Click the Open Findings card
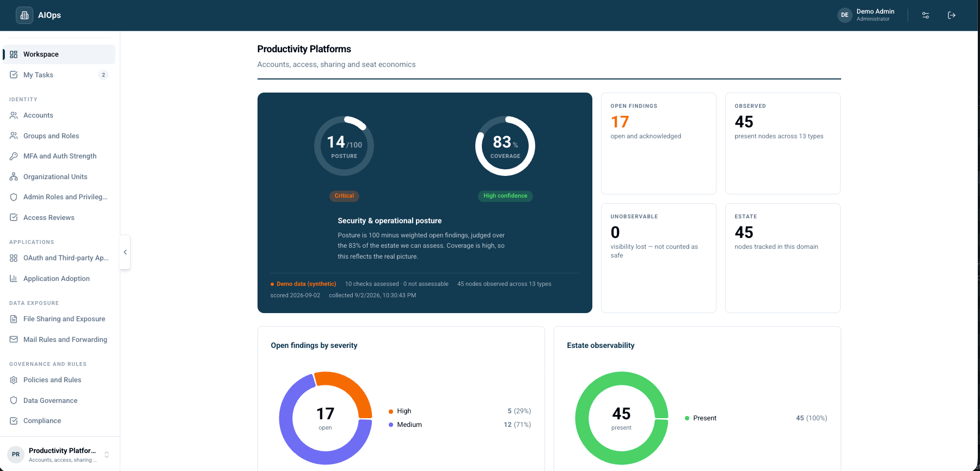This screenshot has width=980, height=471. click(659, 143)
